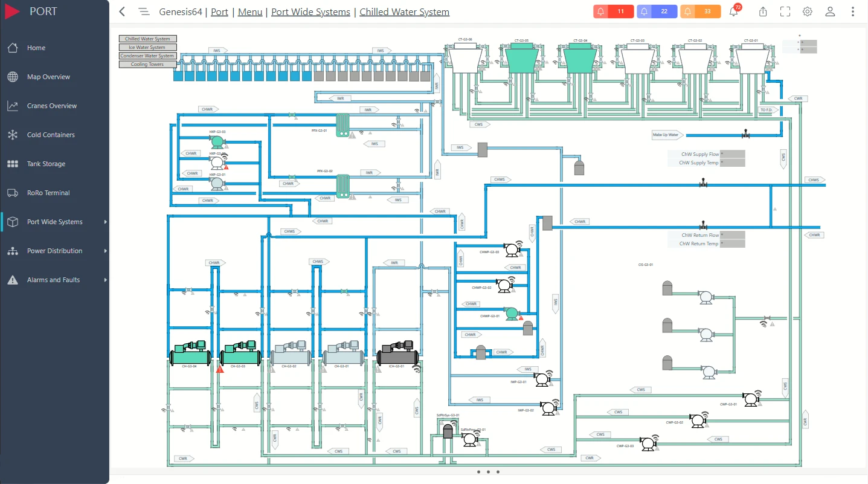
Task: Open the hamburger menu icon
Action: coord(143,11)
